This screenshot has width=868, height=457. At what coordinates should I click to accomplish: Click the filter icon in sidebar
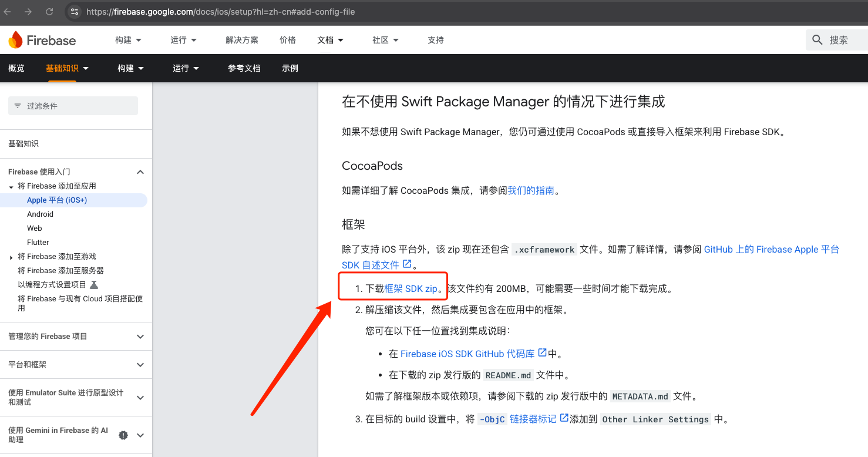[18, 106]
